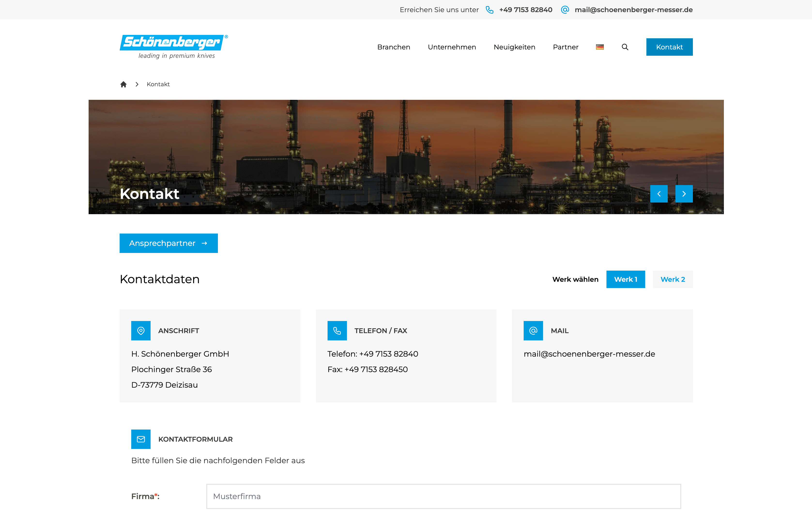The height and width of the screenshot is (517, 812).
Task: Click the Kontakt banner title
Action: pos(149,194)
